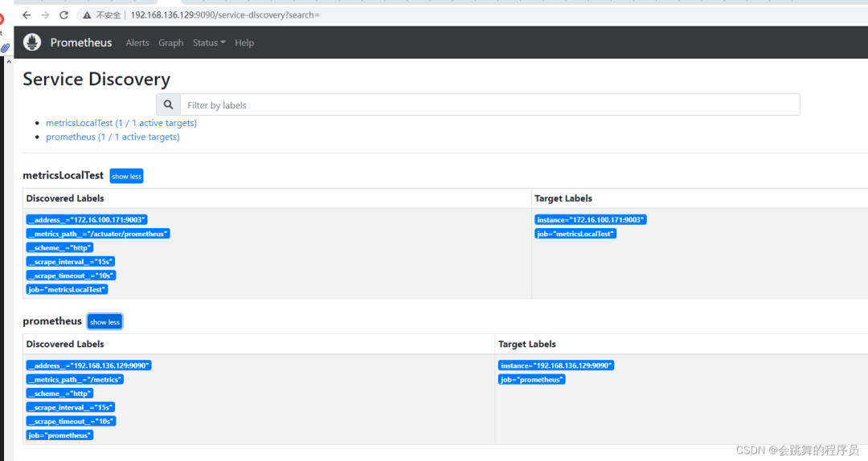
Task: Click metricsLocalTest scrape interval 15s label
Action: (x=70, y=261)
